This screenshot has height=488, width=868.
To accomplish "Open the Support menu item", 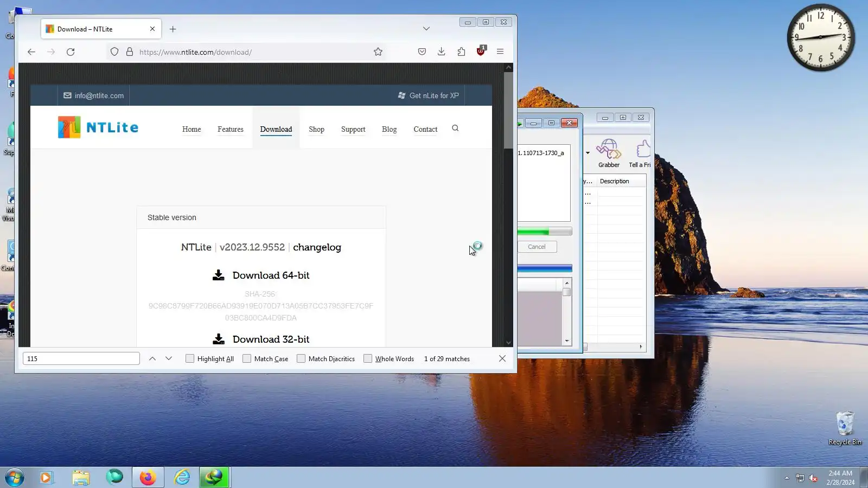I will click(353, 130).
